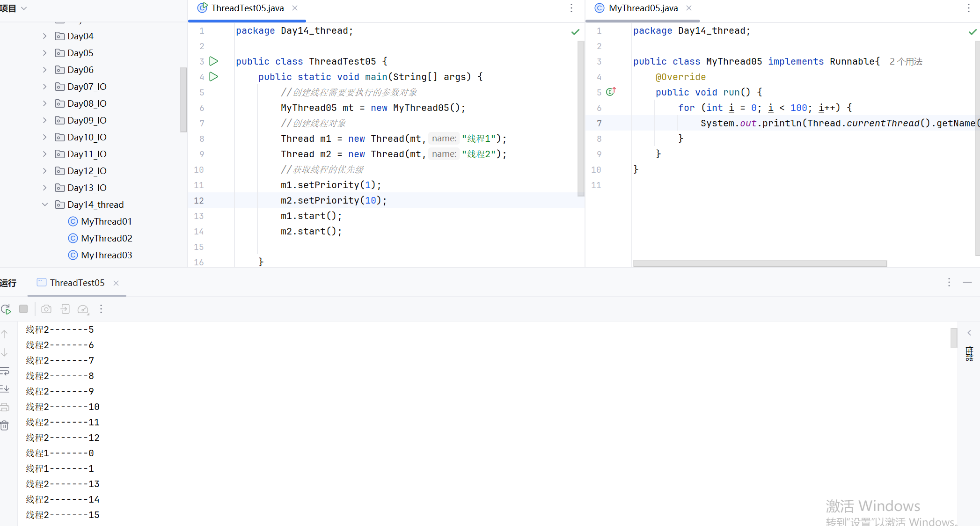The width and height of the screenshot is (980, 526).
Task: Click inspection checkmark in MyThread05 editor
Action: coord(973,32)
